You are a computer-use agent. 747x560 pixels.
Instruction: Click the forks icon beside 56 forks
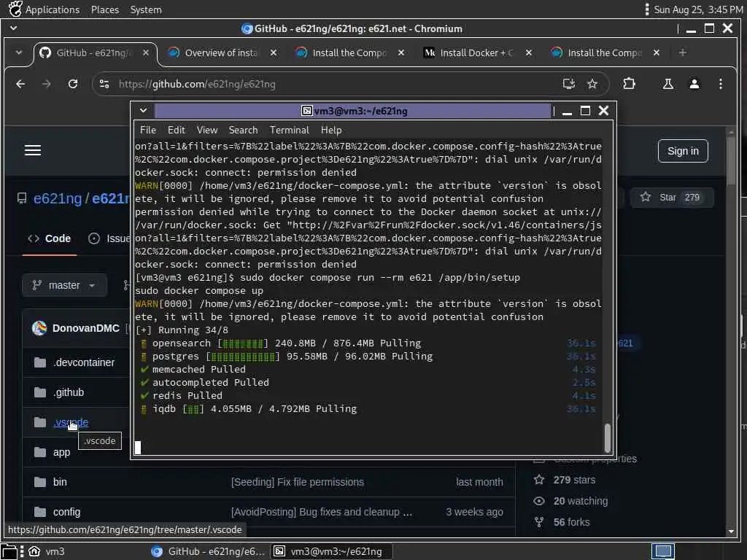coord(539,522)
